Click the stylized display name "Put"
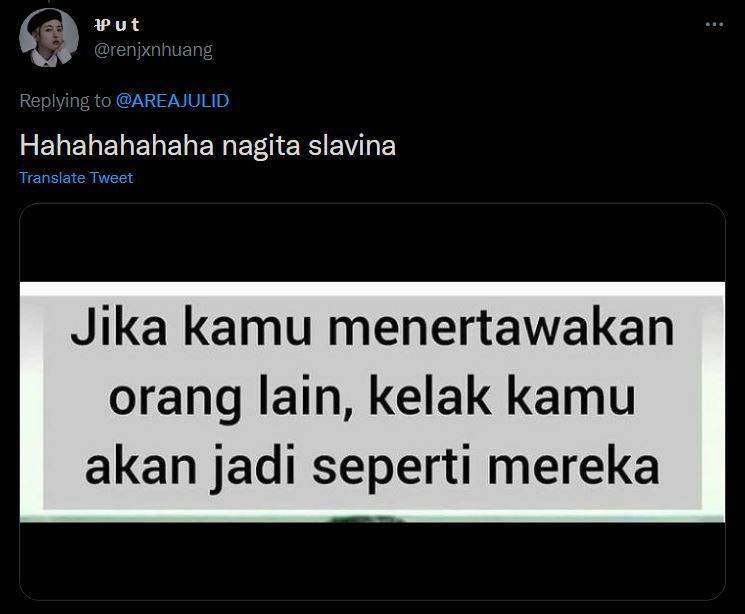This screenshot has height=614, width=745. [117, 24]
